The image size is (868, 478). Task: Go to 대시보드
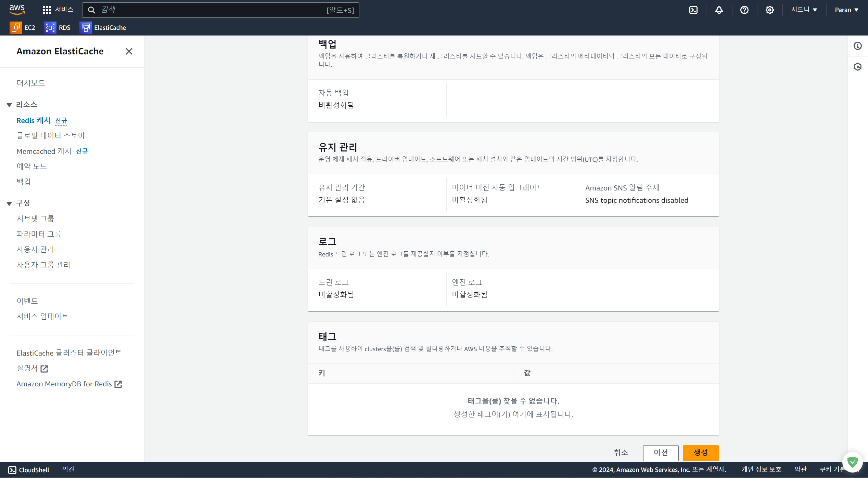click(x=30, y=83)
